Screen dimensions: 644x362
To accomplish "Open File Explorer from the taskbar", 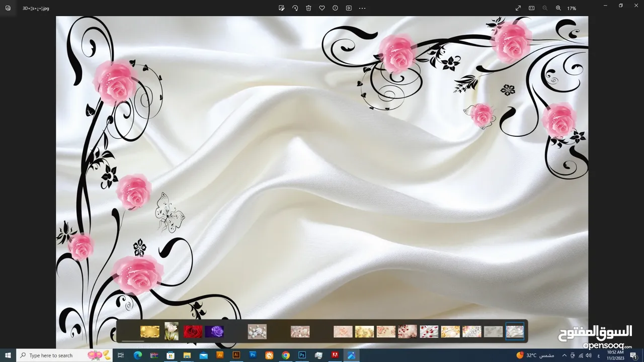I will (187, 355).
